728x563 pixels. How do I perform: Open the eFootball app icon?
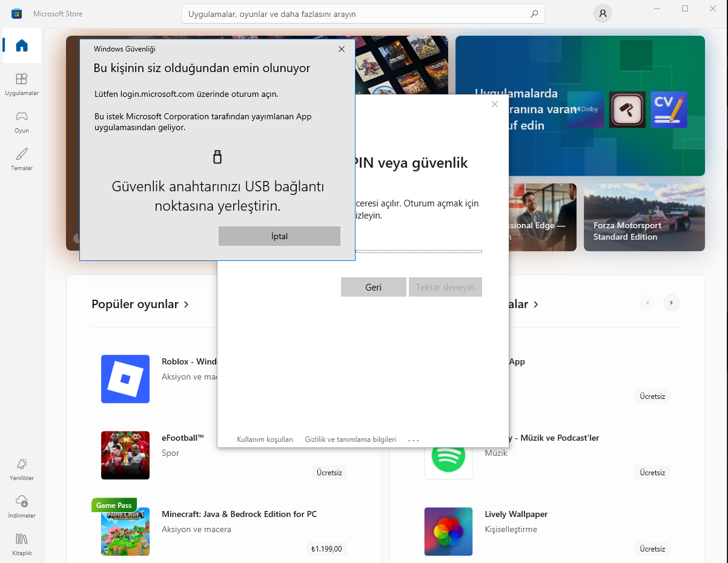click(x=125, y=455)
